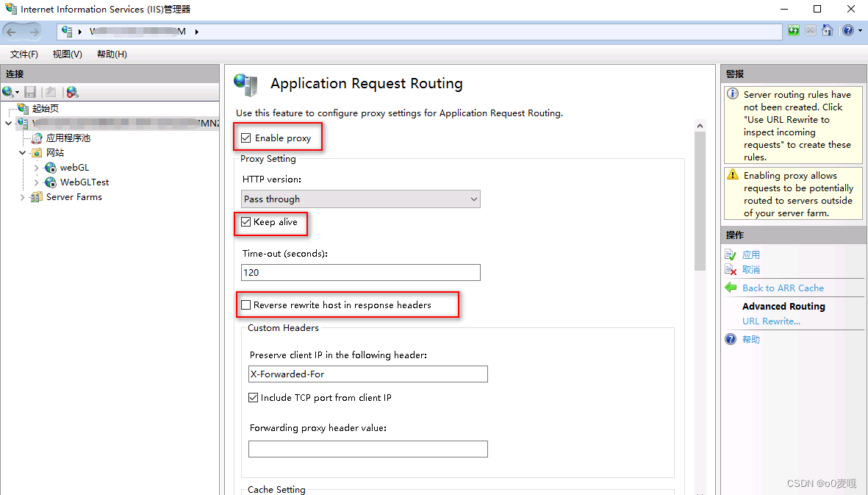This screenshot has width=868, height=495.
Task: Click the Application Request Routing feature icon
Action: (x=245, y=84)
